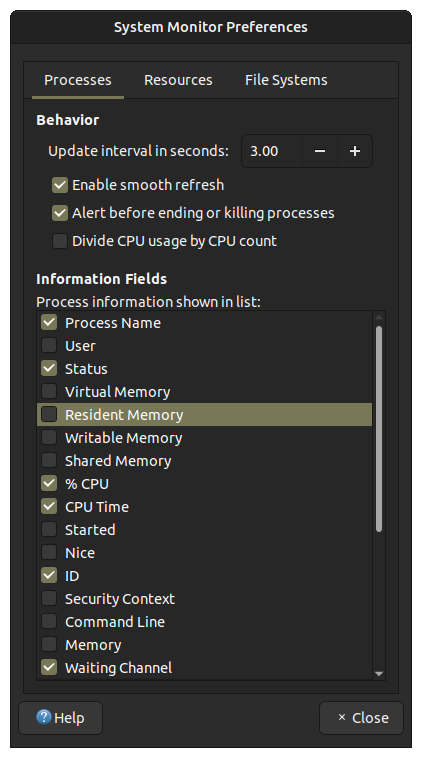Image resolution: width=422 pixels, height=758 pixels.
Task: Click the vertical scrollbar thumb
Action: [379, 429]
